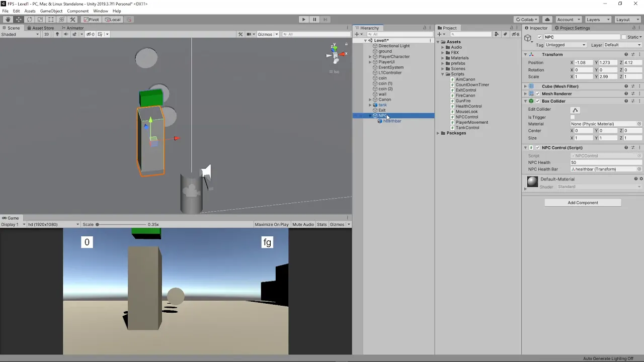
Task: Collapse the Transform component
Action: point(525,54)
